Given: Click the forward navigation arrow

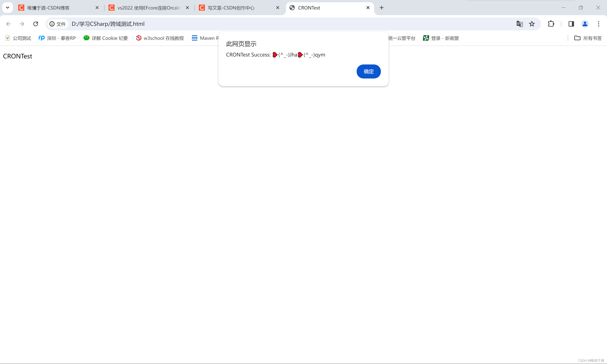Looking at the screenshot, I should (x=22, y=24).
